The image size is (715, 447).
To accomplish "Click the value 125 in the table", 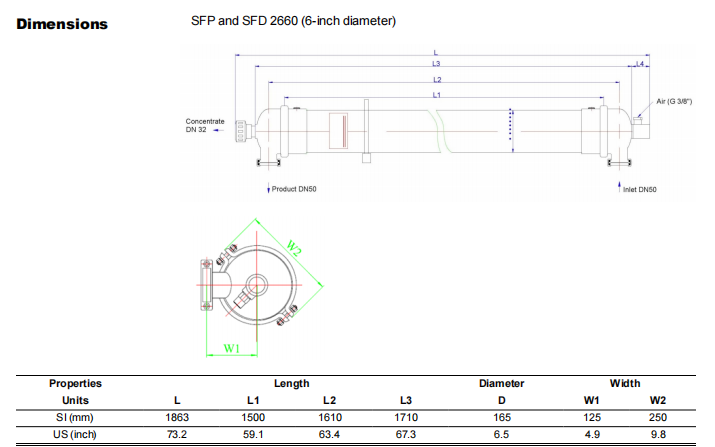I will [x=592, y=417].
